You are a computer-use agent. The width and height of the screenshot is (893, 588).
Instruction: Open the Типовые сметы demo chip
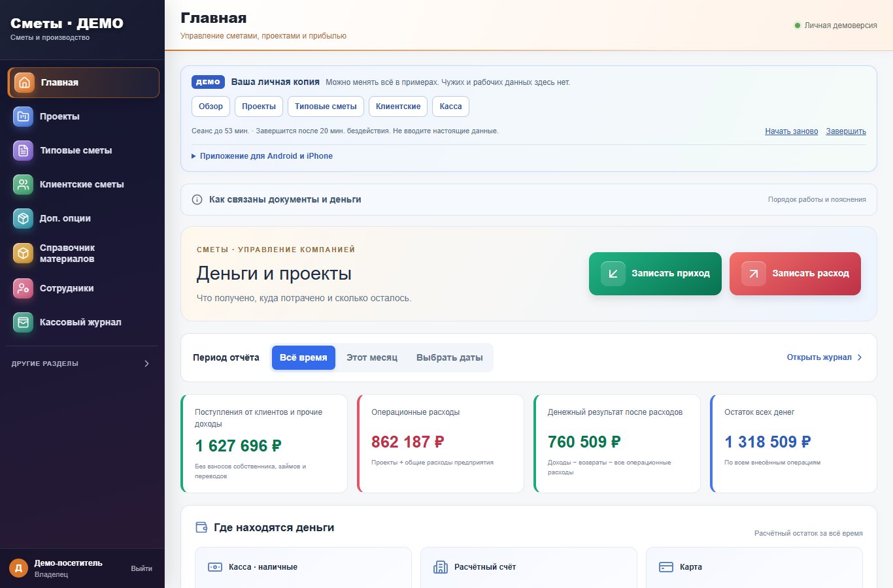[x=326, y=106]
